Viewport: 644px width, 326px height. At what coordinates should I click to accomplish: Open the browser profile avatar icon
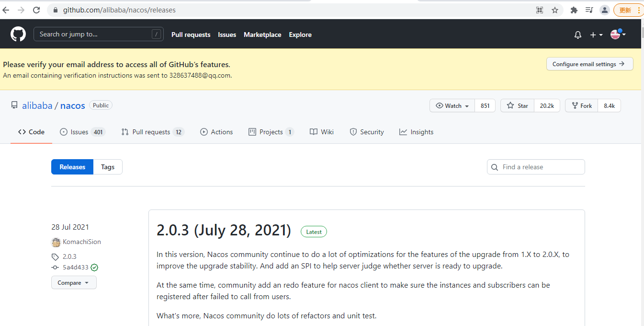point(605,10)
